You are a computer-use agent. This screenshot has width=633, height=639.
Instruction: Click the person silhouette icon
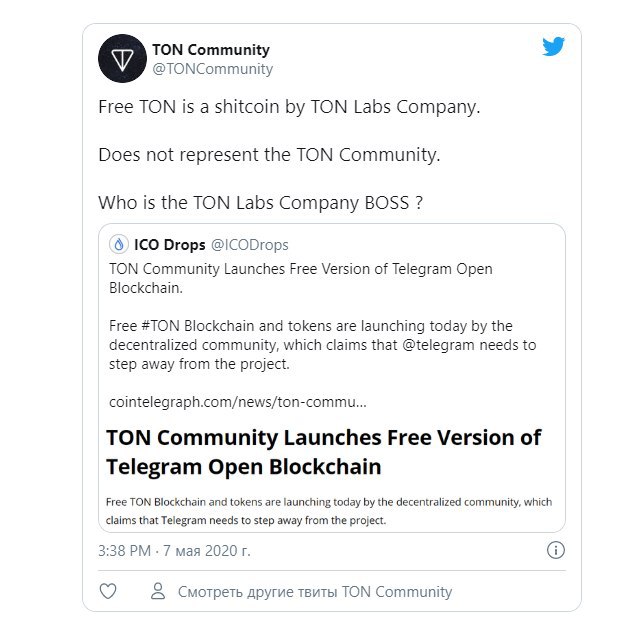point(158,591)
